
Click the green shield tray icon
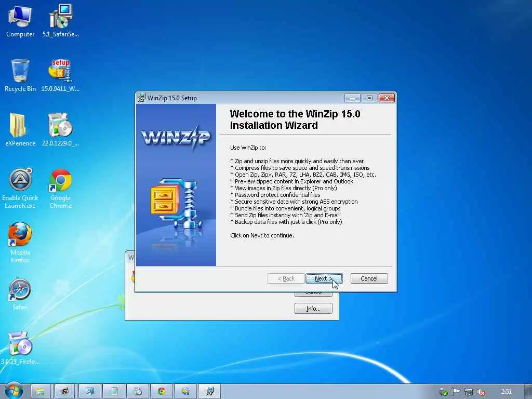point(444,392)
